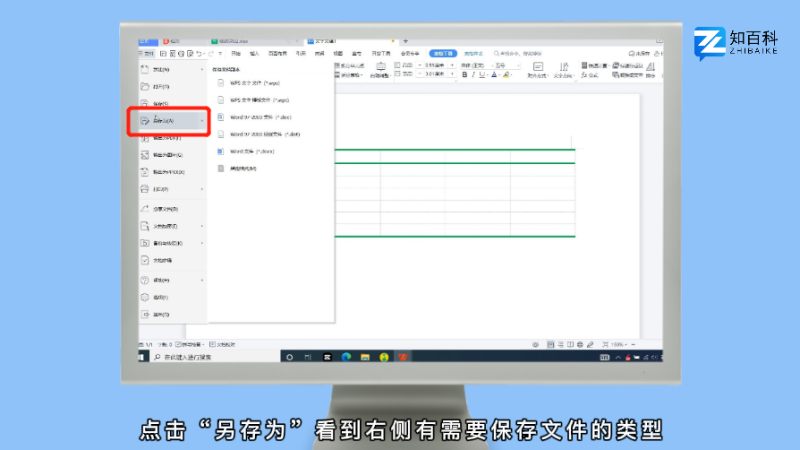The image size is (800, 450).
Task: Pick the Word 97-2003 (*.doc) file type
Action: point(251,117)
